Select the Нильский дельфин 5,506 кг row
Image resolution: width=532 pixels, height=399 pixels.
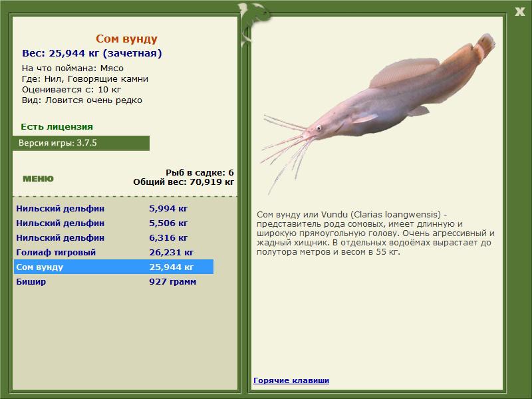pyautogui.click(x=114, y=223)
